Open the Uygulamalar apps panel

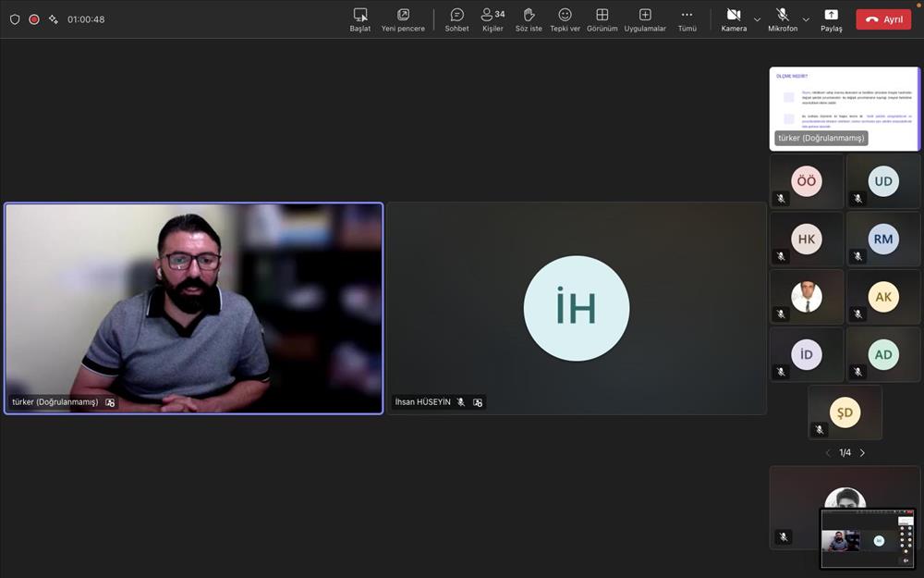pos(645,19)
